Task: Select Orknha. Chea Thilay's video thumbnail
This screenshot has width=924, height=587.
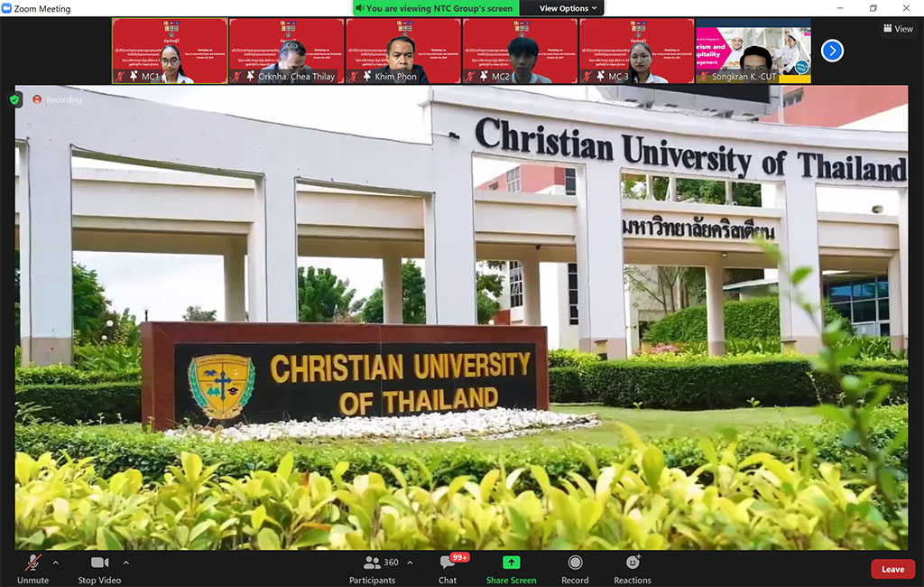Action: click(x=286, y=51)
